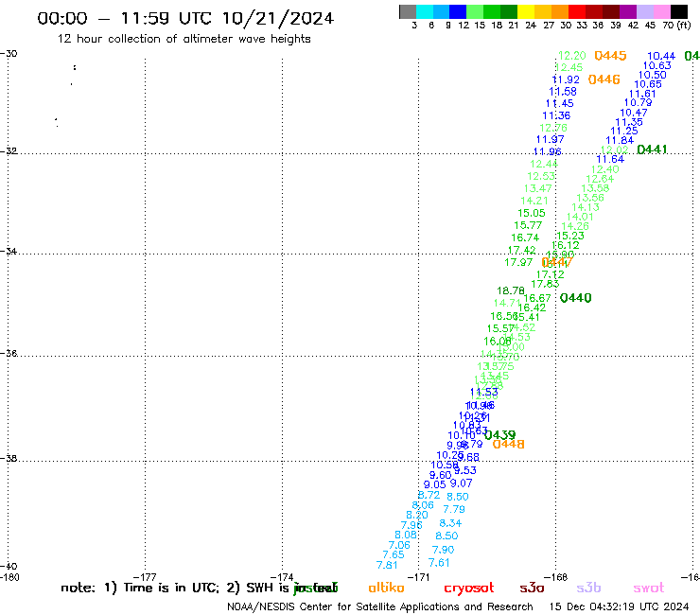The width and height of the screenshot is (700, 615).
Task: Click the 13.47 wave height value
Action: pyautogui.click(x=537, y=188)
